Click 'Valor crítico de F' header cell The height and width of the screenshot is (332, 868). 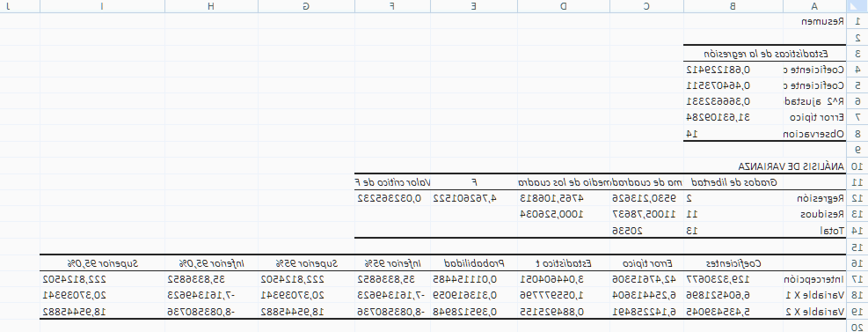point(392,181)
